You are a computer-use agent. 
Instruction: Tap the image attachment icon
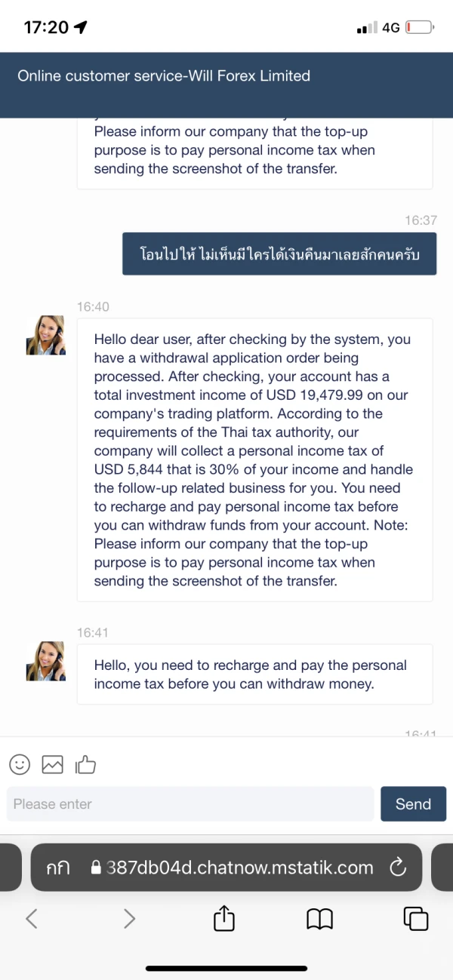point(52,764)
